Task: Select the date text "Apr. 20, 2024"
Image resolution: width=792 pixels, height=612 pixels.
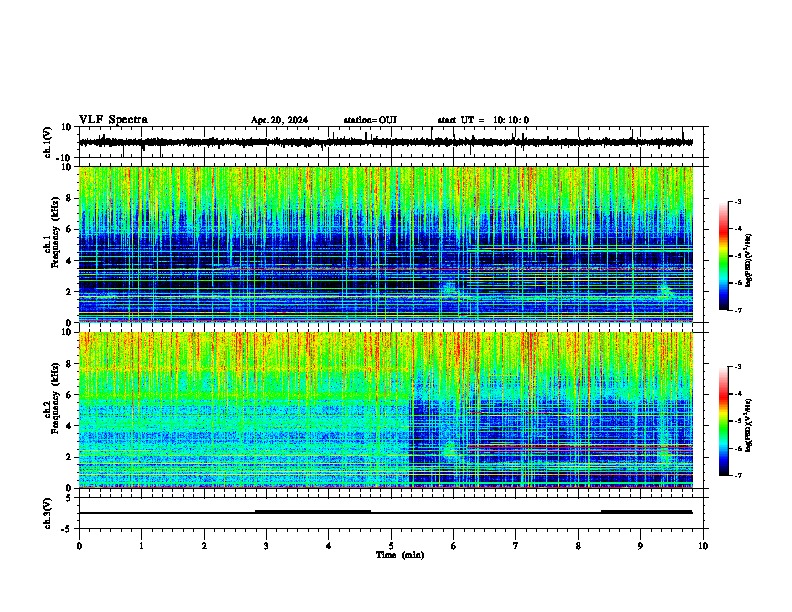Action: pyautogui.click(x=279, y=120)
